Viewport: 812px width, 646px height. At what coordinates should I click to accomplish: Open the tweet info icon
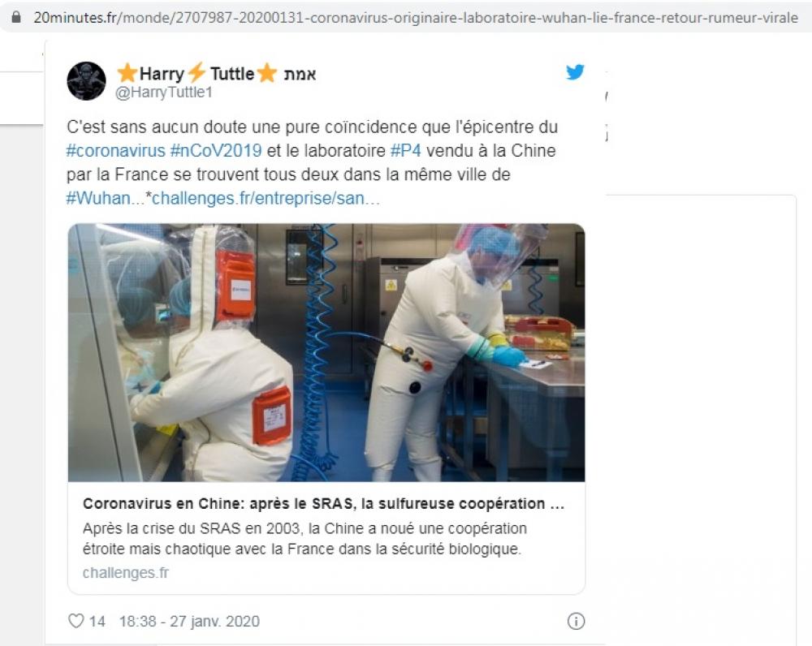576,621
